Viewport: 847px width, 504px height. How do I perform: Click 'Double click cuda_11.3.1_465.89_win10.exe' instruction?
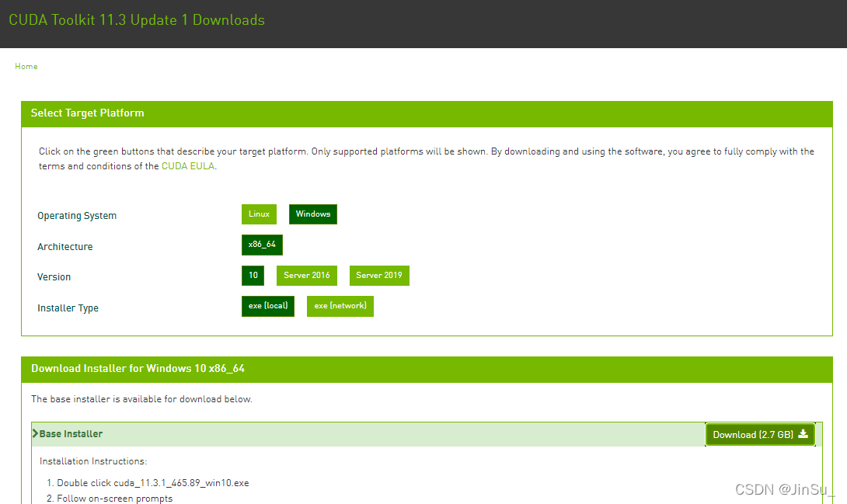(153, 483)
